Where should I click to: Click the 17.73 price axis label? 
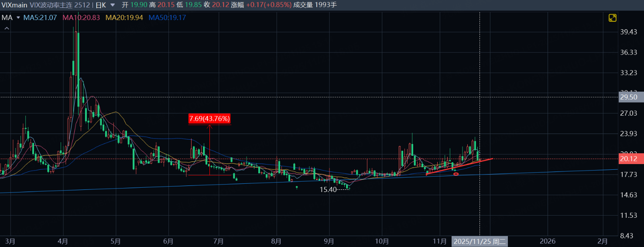pos(629,175)
